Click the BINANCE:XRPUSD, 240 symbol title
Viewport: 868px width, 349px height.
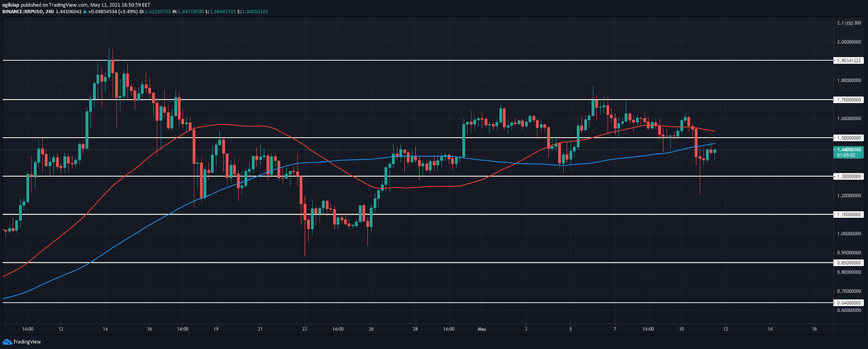click(28, 11)
